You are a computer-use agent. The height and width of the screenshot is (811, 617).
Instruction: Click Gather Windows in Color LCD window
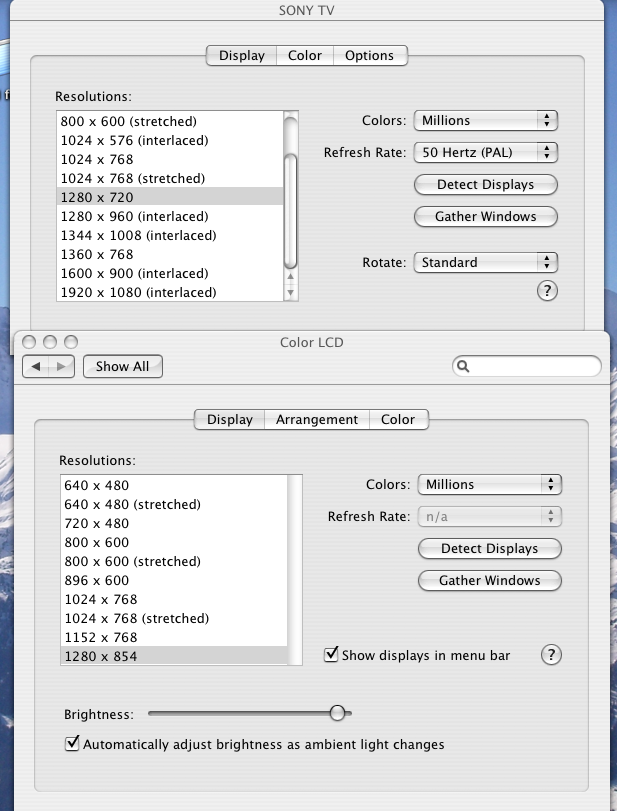coord(490,581)
